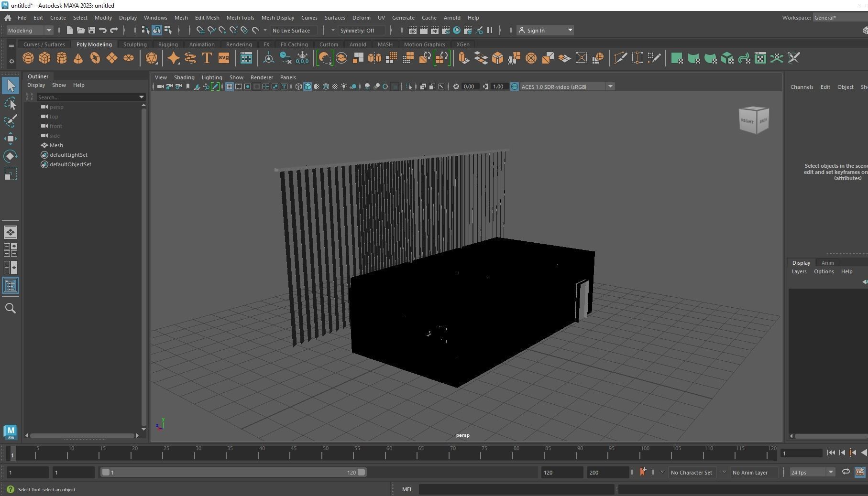Click inside the MEL command line
The image size is (868, 496).
coord(516,489)
